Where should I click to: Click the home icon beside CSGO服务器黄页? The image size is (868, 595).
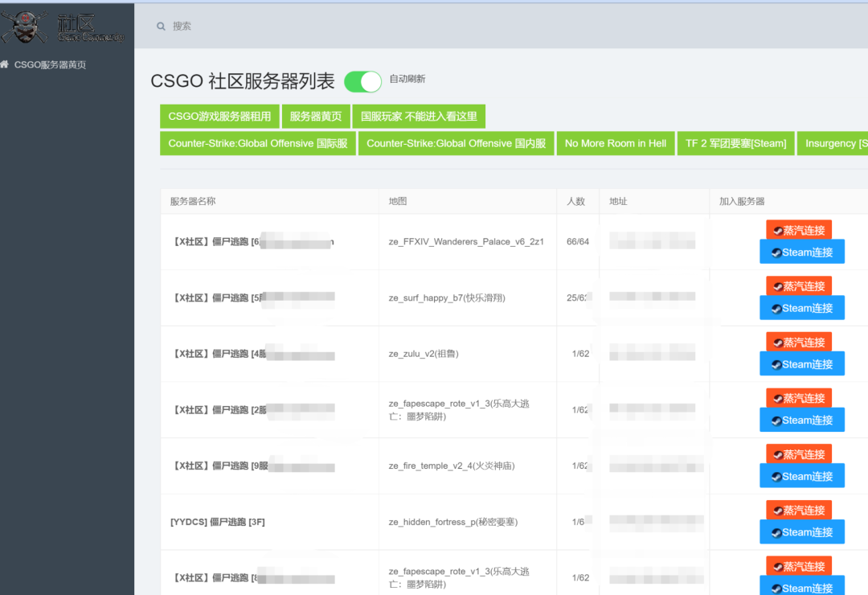point(5,64)
